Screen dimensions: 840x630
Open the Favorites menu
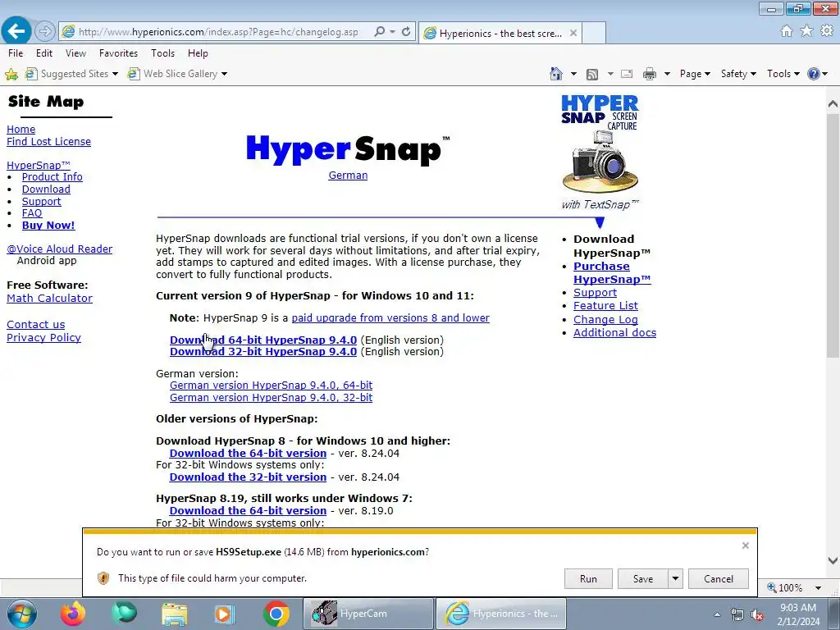coord(118,53)
